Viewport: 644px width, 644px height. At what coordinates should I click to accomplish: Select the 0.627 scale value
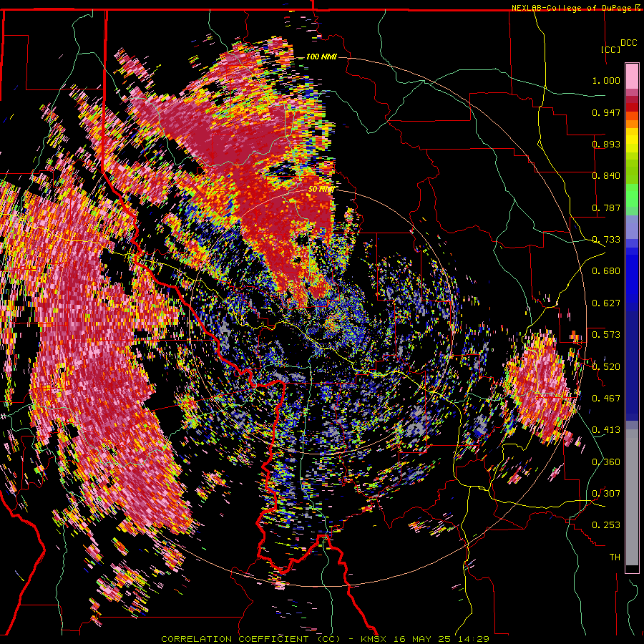point(606,303)
